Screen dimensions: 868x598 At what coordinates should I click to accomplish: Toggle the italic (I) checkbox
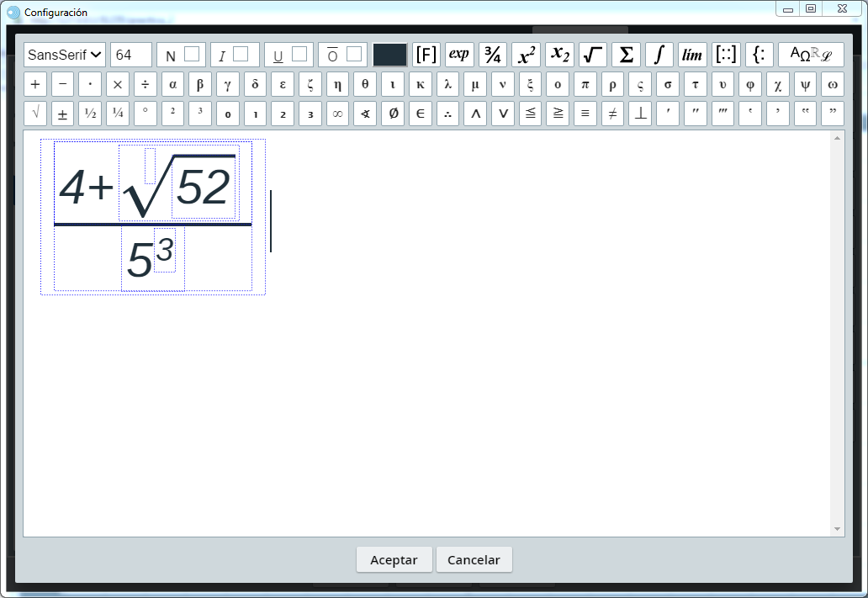point(241,55)
